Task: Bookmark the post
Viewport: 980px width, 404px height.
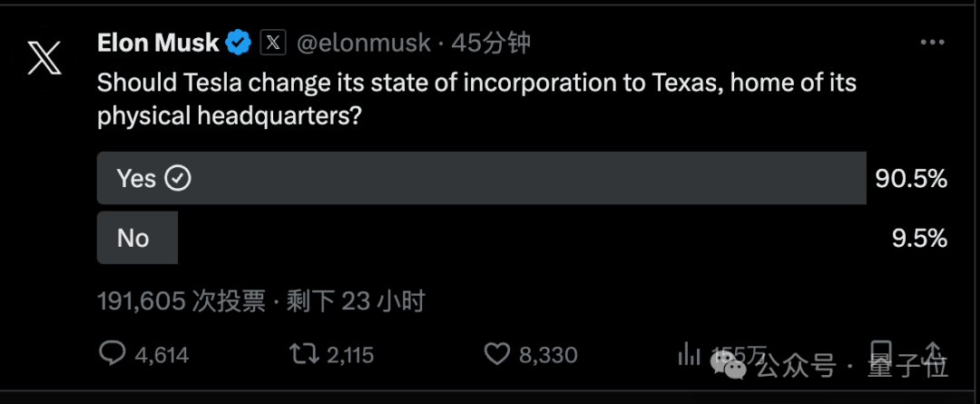Action: click(x=880, y=352)
